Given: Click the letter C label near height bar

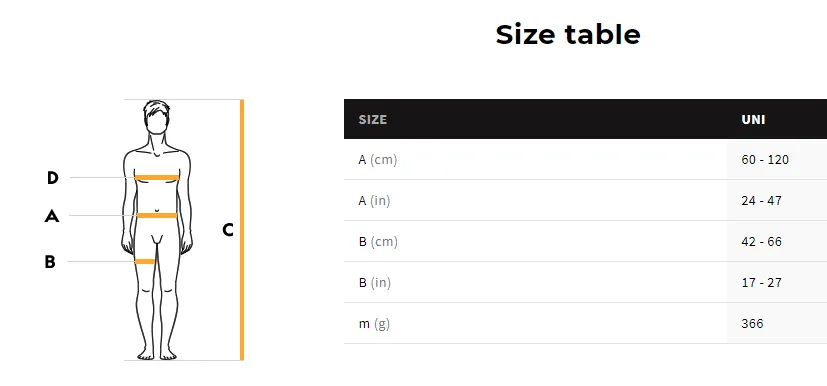Looking at the screenshot, I should [228, 230].
